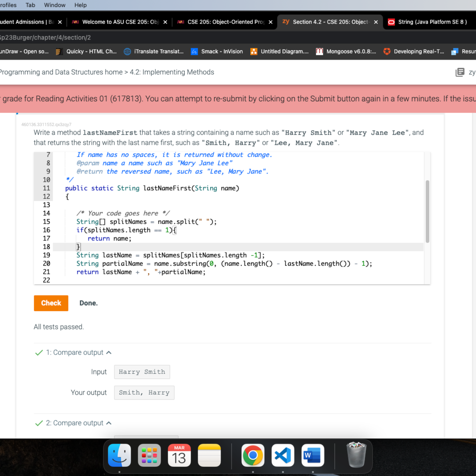Click the Harry Smith input box
The width and height of the screenshot is (476, 476).
tap(142, 372)
